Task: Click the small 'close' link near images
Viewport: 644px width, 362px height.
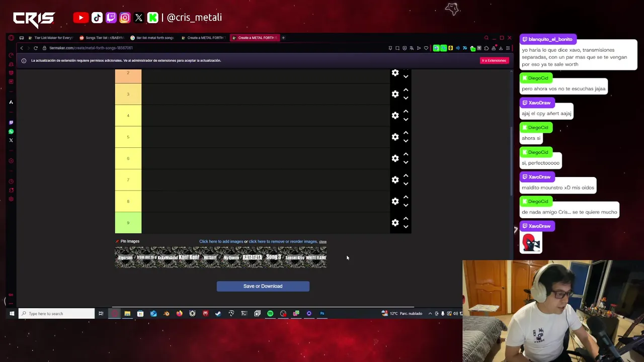Action: pos(323,242)
